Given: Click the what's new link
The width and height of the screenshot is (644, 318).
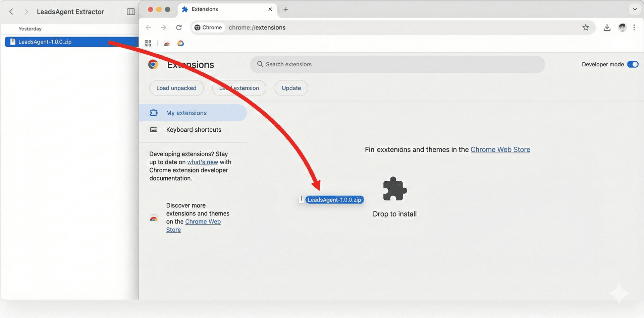Looking at the screenshot, I should point(203,162).
